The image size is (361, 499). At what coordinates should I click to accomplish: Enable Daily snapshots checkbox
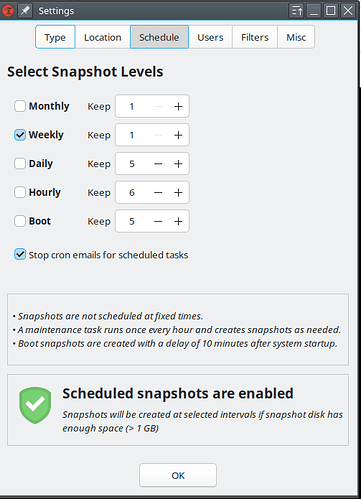[20, 163]
